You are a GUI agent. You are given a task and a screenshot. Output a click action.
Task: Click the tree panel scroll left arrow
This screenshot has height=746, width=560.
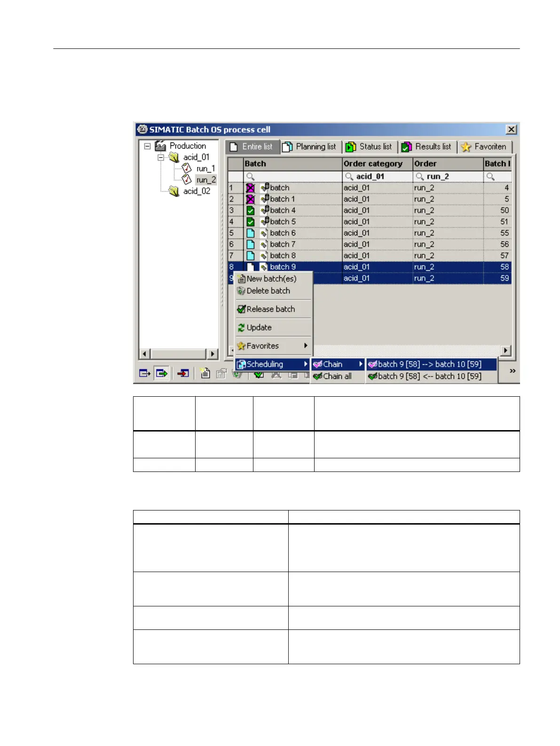(145, 354)
